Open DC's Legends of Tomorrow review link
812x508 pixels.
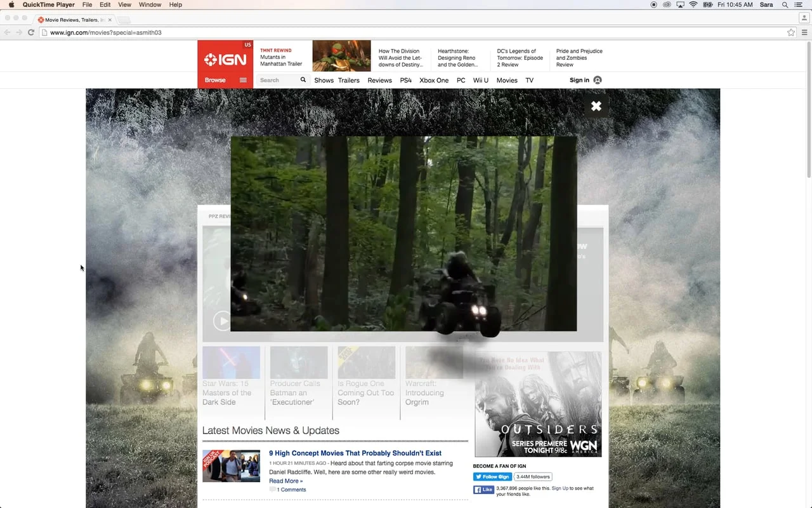pos(520,58)
